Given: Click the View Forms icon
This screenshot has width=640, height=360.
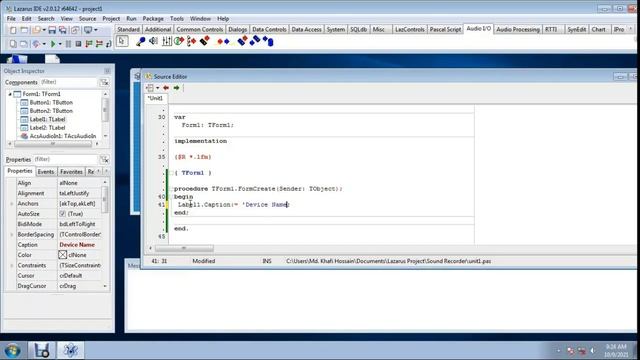Looking at the screenshot, I should click(24, 44).
